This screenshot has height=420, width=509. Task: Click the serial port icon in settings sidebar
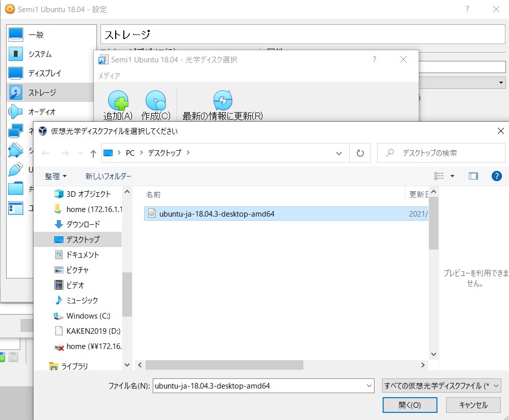pos(16,150)
